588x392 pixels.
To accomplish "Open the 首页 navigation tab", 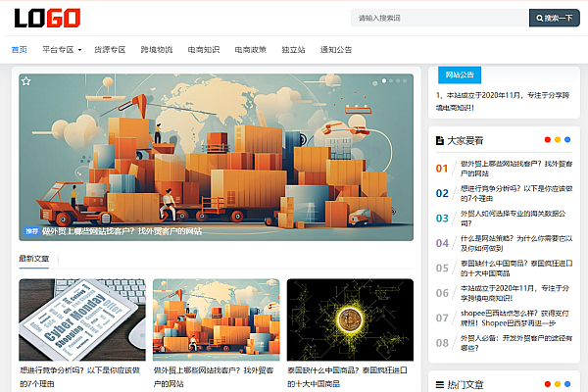I will (19, 49).
